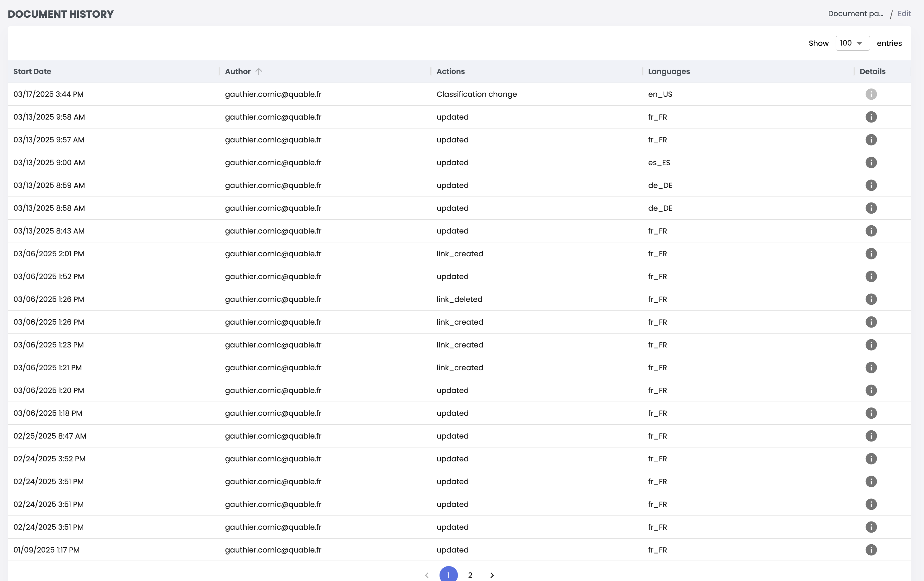The width and height of the screenshot is (924, 581).
Task: Open the Show 100 entries dropdown
Action: pyautogui.click(x=852, y=43)
